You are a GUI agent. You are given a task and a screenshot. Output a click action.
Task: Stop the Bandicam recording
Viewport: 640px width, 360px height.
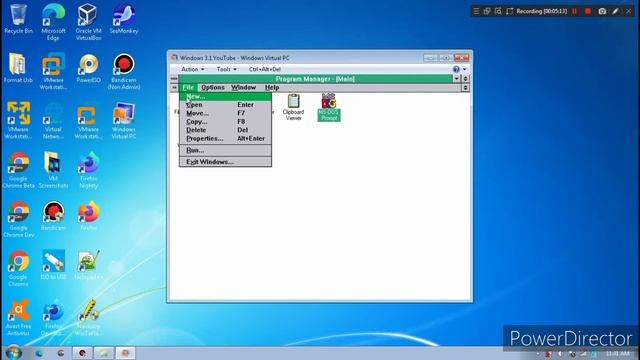588,11
